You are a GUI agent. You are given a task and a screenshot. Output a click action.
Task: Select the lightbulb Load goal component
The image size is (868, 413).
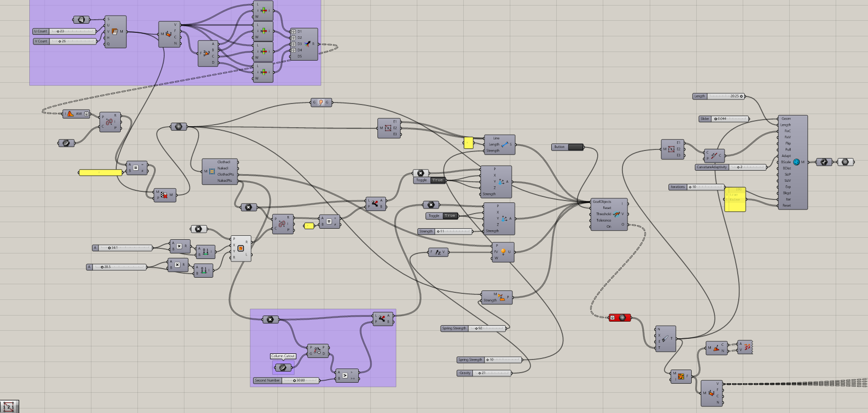pyautogui.click(x=503, y=251)
